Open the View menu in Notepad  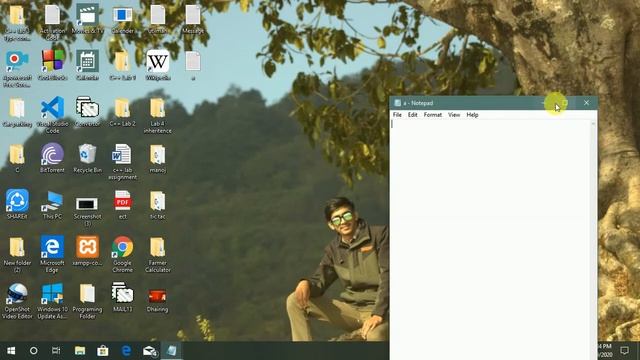tap(454, 115)
